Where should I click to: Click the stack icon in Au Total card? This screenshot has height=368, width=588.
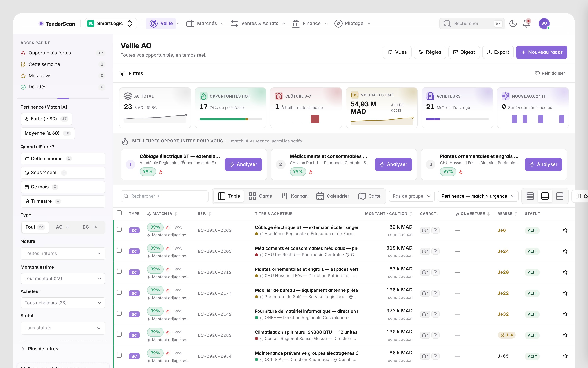coord(128,96)
